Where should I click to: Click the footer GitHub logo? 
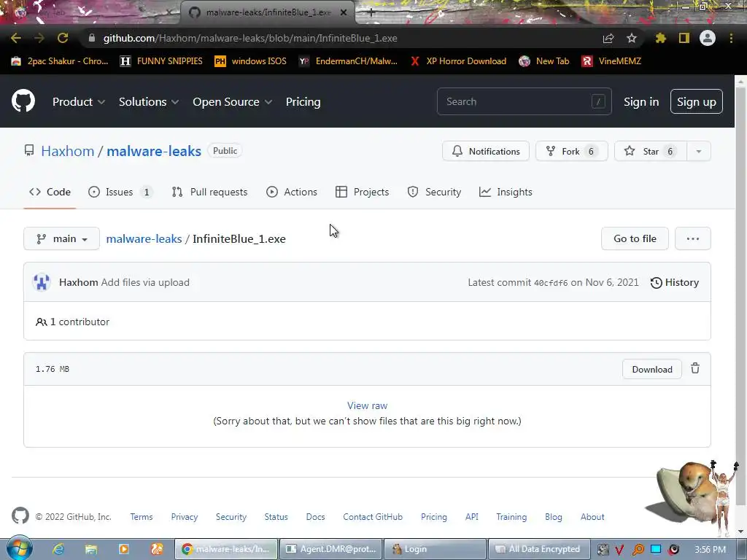(20, 516)
